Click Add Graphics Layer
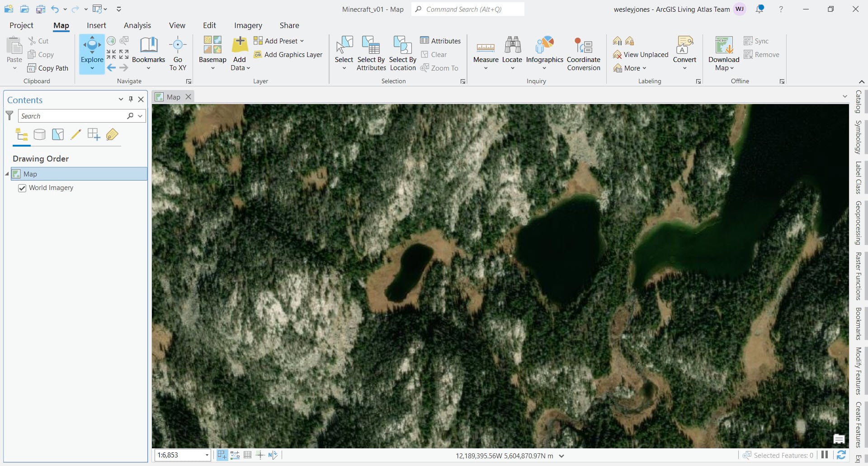The image size is (868, 466). pyautogui.click(x=288, y=55)
